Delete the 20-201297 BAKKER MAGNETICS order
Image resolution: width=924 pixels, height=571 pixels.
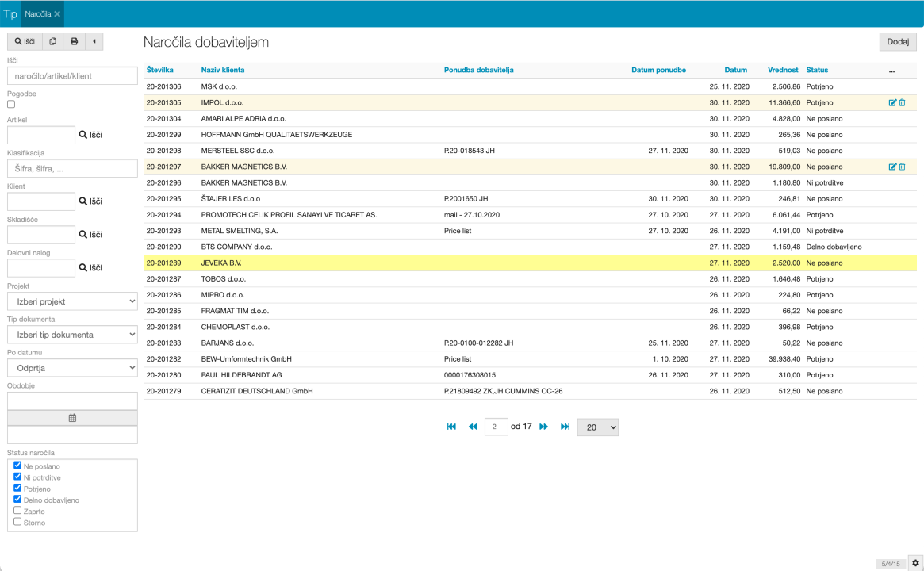903,167
